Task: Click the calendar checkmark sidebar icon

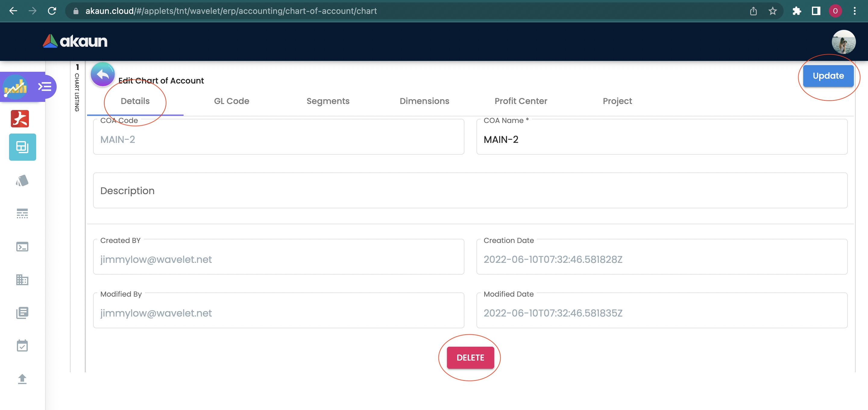Action: coord(22,345)
